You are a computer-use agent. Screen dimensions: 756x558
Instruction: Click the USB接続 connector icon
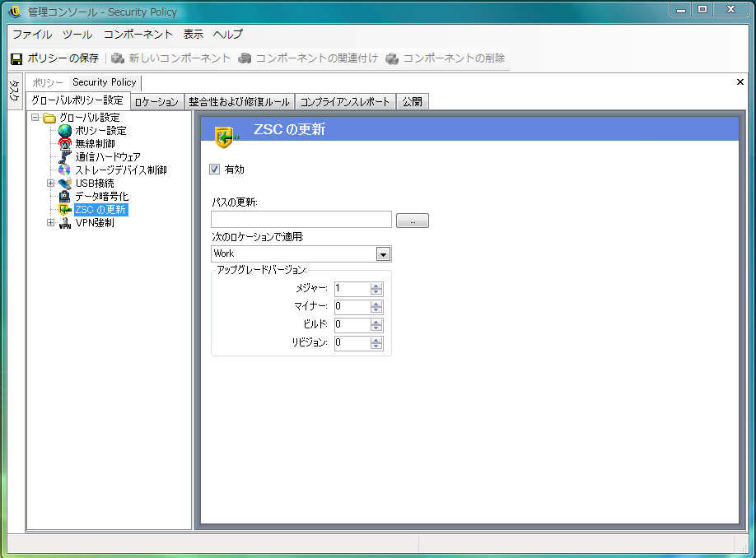65,183
